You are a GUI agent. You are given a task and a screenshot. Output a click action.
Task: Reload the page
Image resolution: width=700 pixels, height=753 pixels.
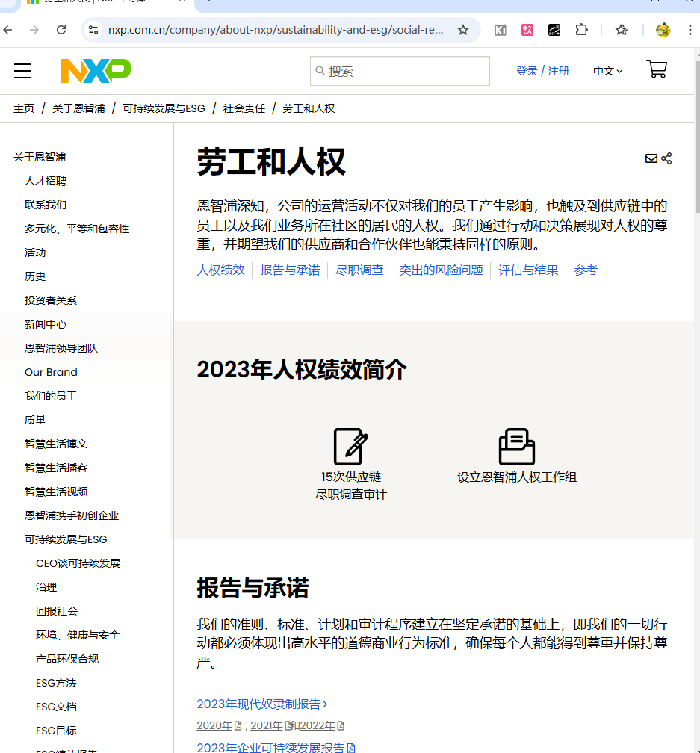coord(61,30)
